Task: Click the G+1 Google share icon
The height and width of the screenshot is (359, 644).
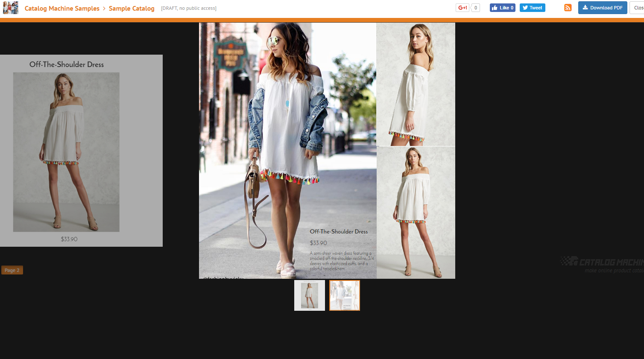Action: point(462,7)
